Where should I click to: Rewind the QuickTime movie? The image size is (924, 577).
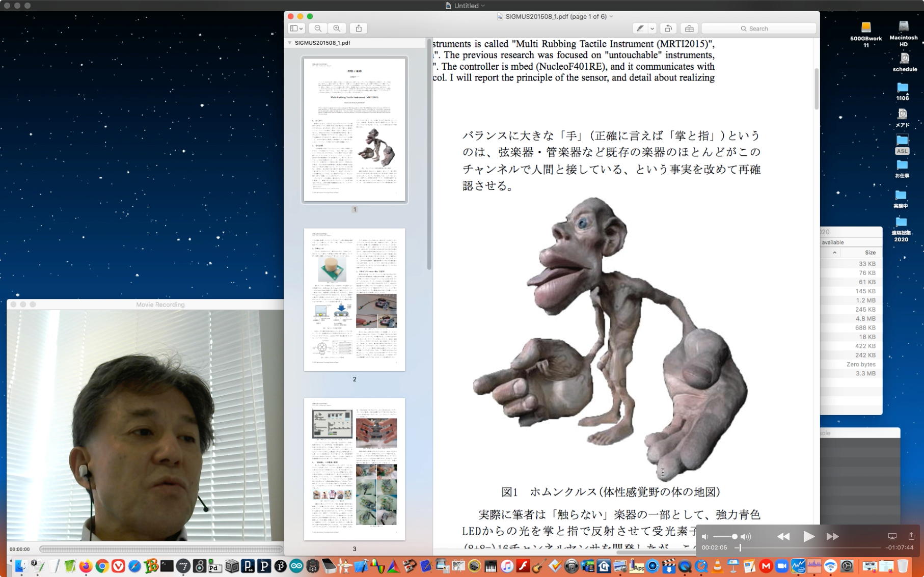coord(783,536)
